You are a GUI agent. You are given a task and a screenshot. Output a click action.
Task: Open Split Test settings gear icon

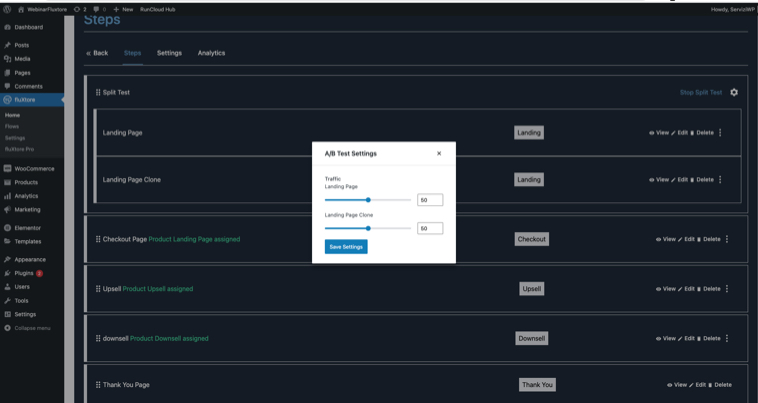coord(734,92)
